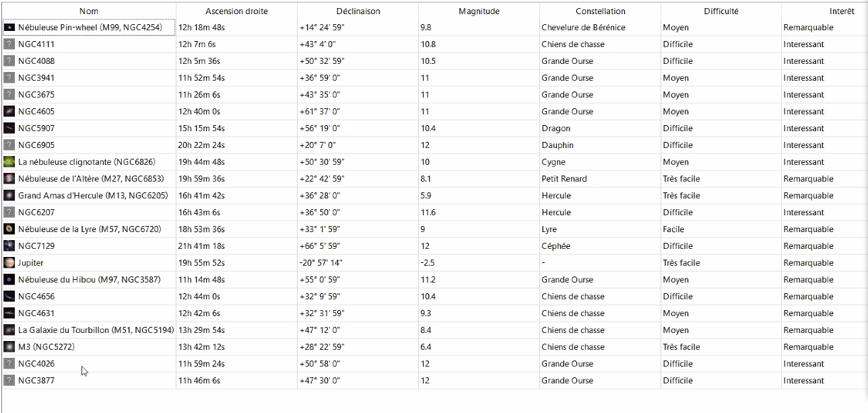868x413 pixels.
Task: Click the Difficulté column header
Action: click(721, 11)
